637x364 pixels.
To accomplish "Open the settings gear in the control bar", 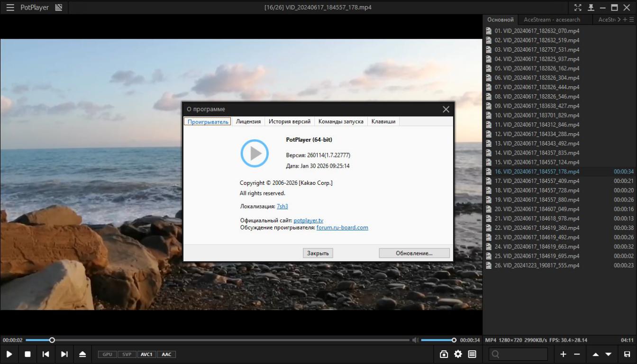I will coord(458,354).
